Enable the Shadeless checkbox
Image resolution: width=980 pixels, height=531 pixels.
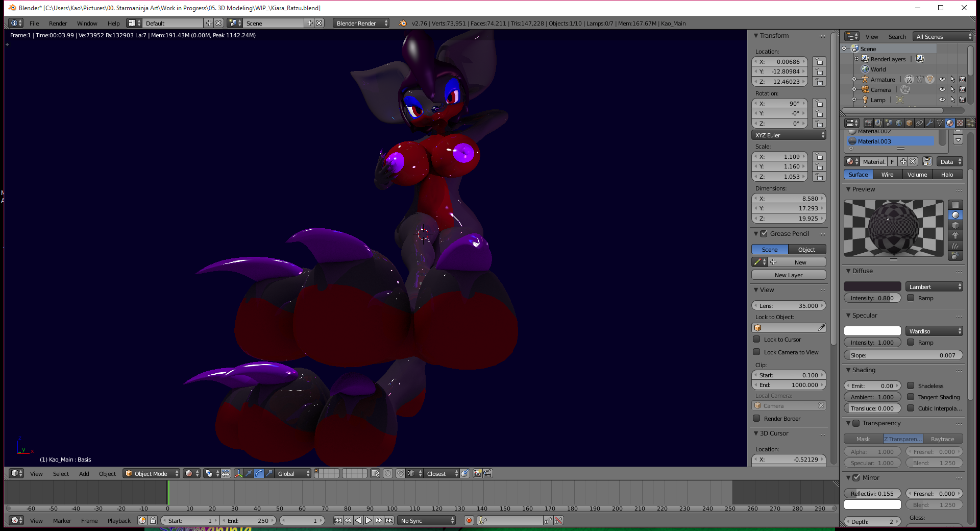(x=911, y=386)
